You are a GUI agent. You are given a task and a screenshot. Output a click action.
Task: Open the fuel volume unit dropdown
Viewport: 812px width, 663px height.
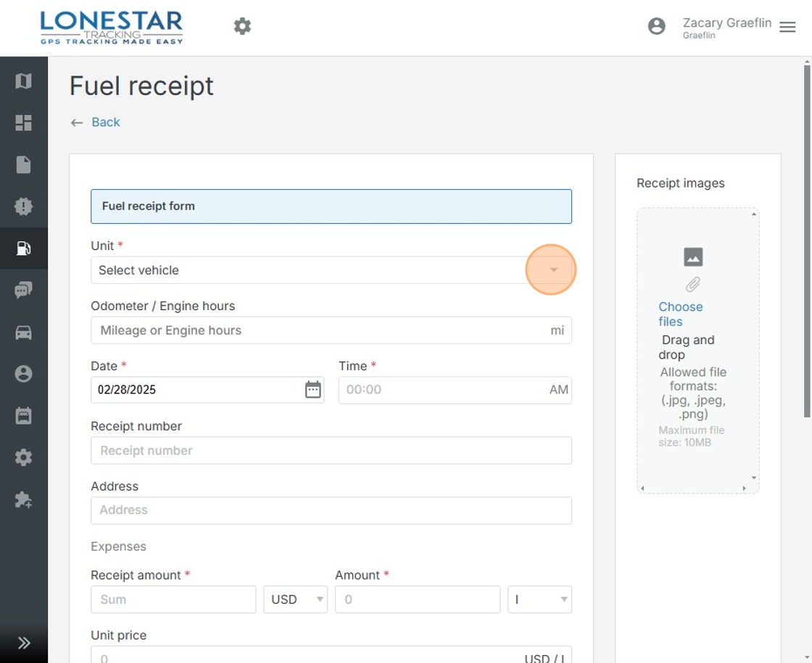point(539,599)
